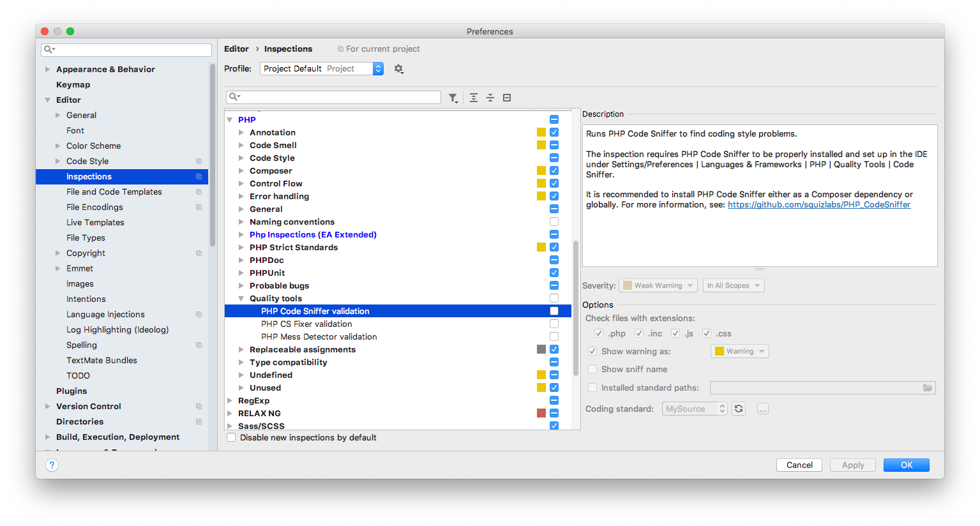This screenshot has width=980, height=526.
Task: Click the refresh coding standards icon
Action: click(739, 409)
